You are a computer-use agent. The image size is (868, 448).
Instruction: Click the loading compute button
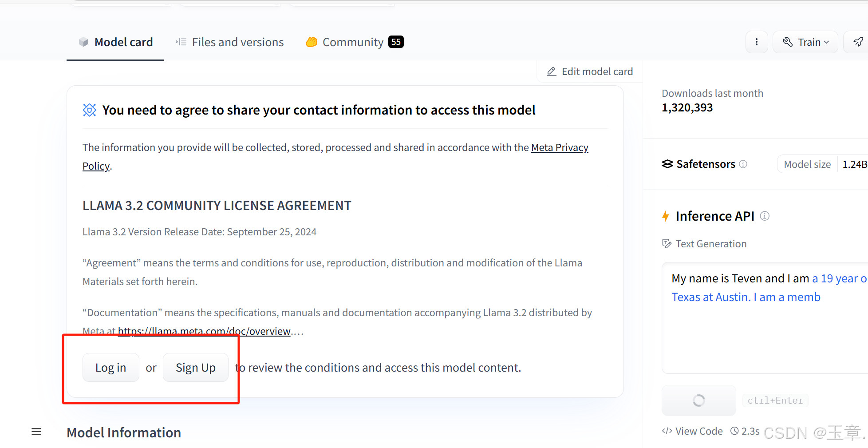coord(699,400)
